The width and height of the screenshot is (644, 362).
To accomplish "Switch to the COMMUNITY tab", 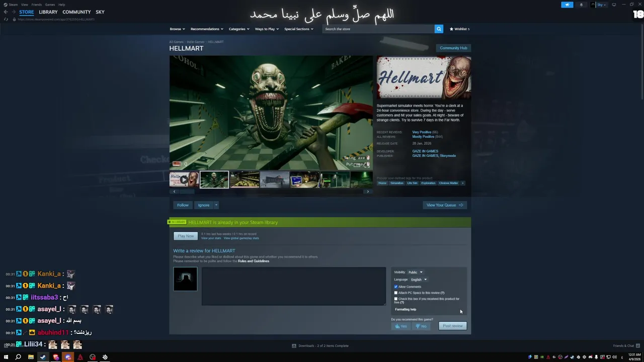I will pyautogui.click(x=76, y=12).
